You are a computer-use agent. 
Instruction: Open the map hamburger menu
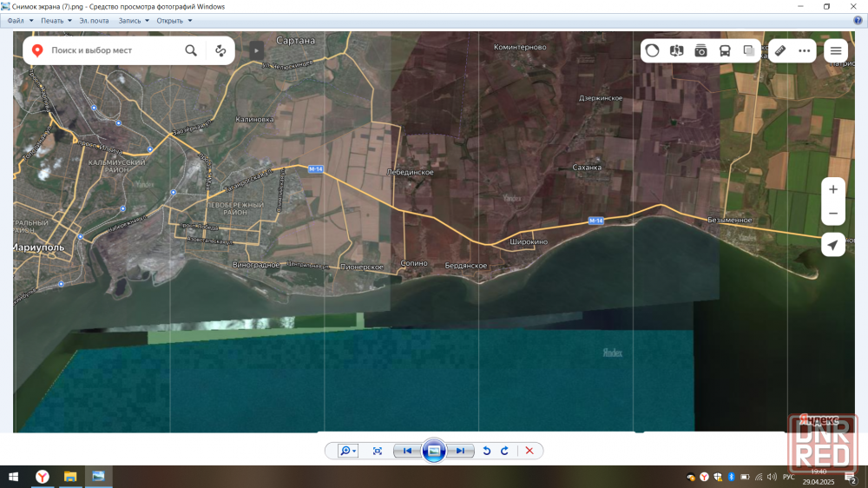pos(836,50)
